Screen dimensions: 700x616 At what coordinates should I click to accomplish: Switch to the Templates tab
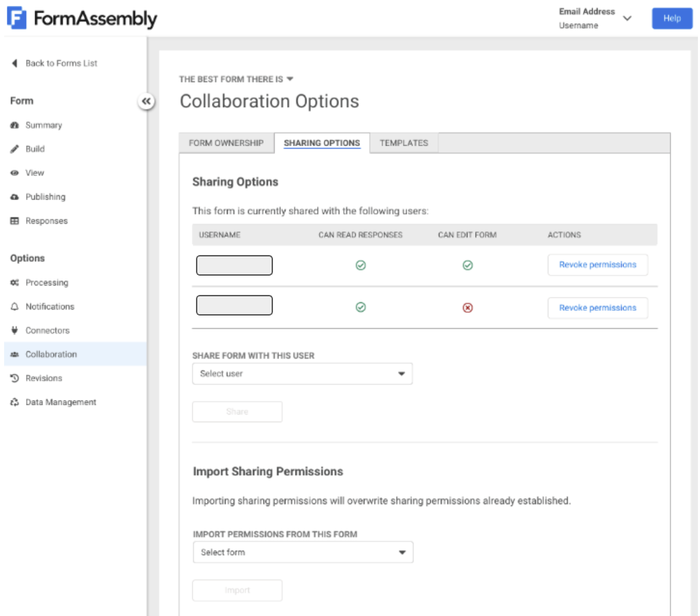[404, 143]
